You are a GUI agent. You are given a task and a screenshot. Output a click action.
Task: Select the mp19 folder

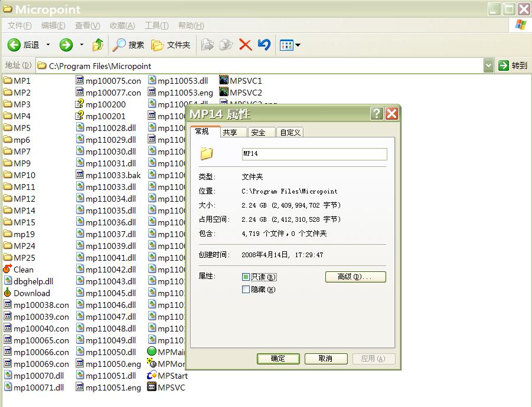click(x=19, y=234)
